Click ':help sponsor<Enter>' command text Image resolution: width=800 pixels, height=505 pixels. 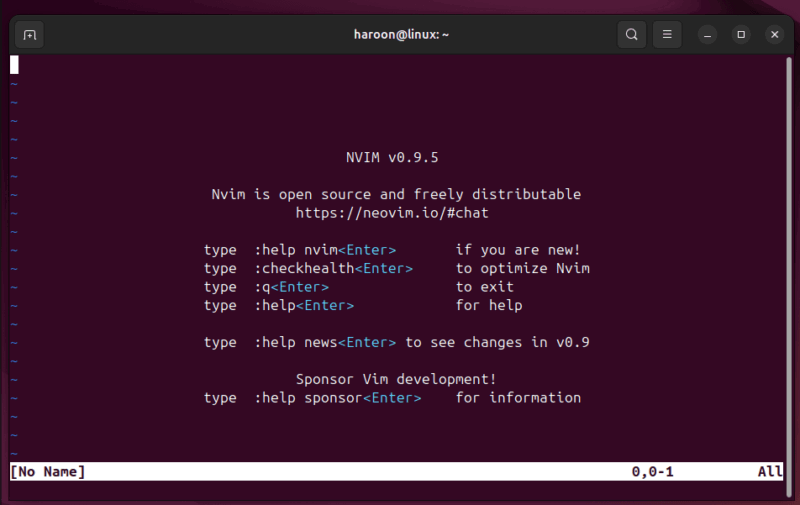click(x=338, y=398)
